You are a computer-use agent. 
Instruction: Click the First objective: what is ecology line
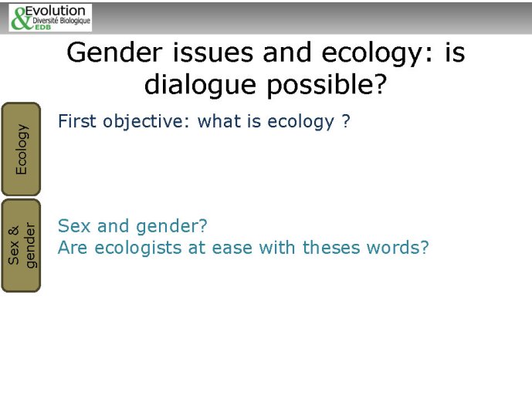coord(204,122)
